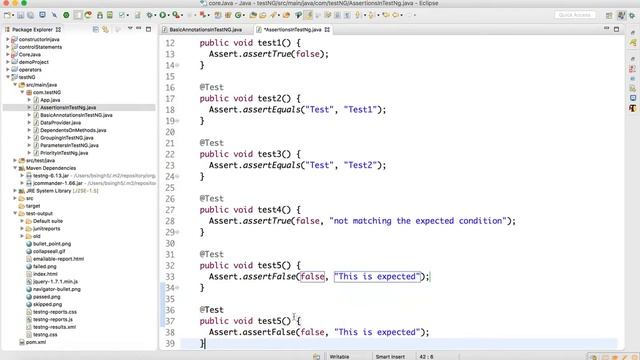Click the Previous Annotation arrow icon
The height and width of the screenshot is (360, 640).
[x=371, y=15]
